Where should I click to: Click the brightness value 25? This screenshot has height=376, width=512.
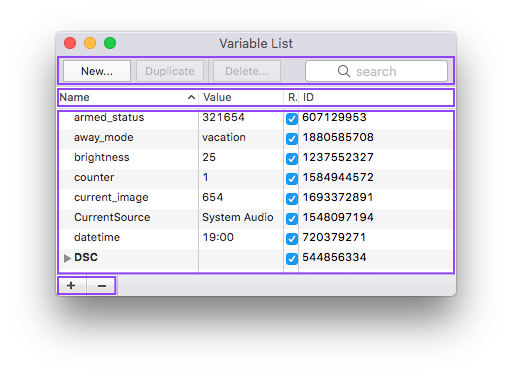(209, 157)
